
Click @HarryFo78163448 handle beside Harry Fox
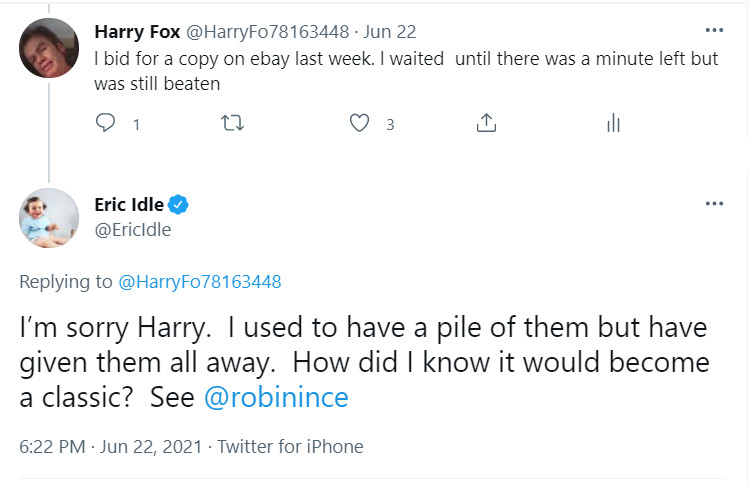point(267,32)
